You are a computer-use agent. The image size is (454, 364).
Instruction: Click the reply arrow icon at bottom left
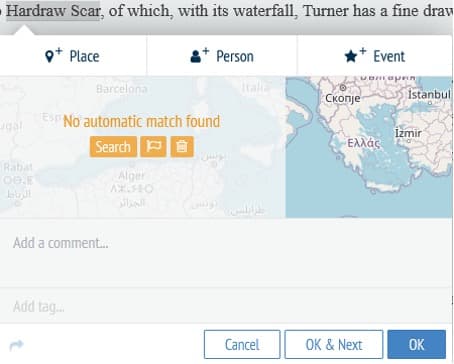16,345
